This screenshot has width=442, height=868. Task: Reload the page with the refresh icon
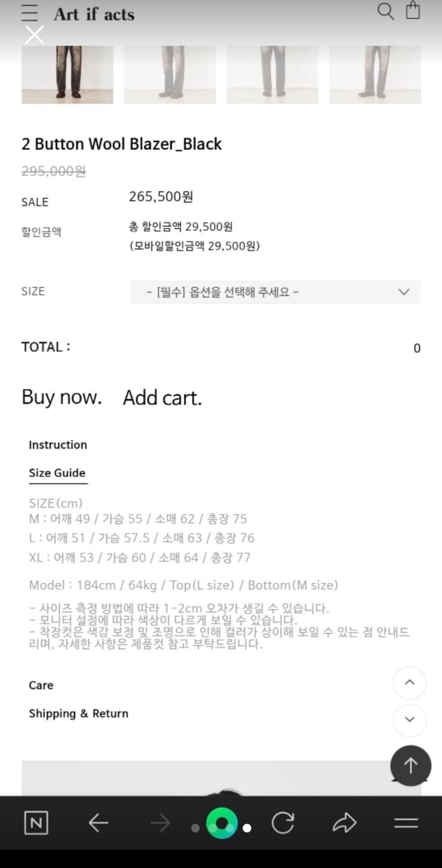pyautogui.click(x=283, y=823)
